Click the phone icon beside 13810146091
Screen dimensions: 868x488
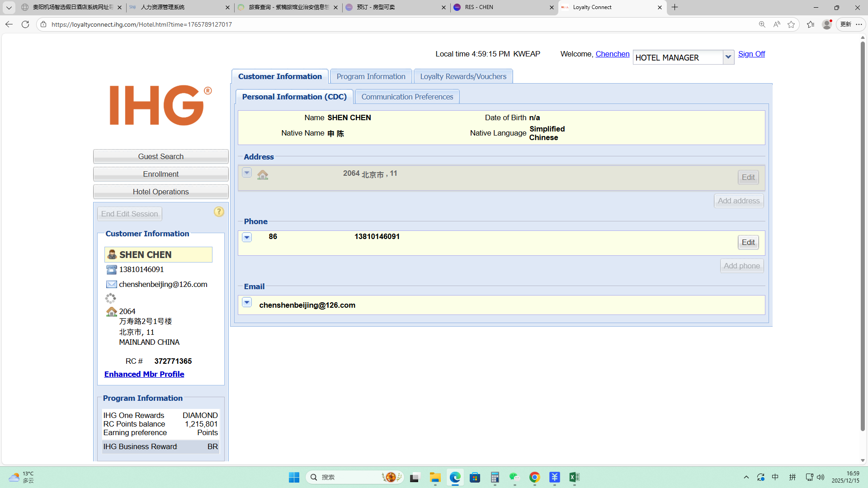(x=111, y=270)
